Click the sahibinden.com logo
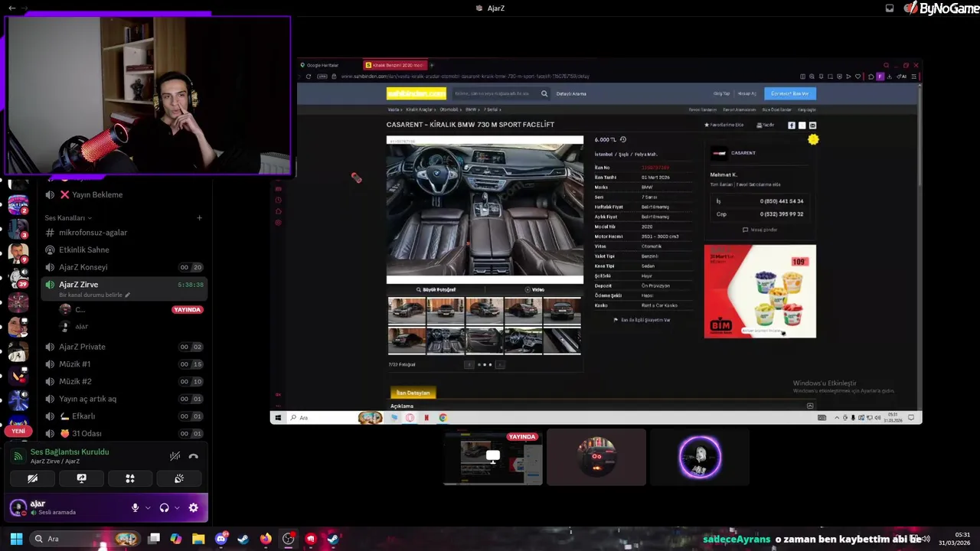 (416, 93)
